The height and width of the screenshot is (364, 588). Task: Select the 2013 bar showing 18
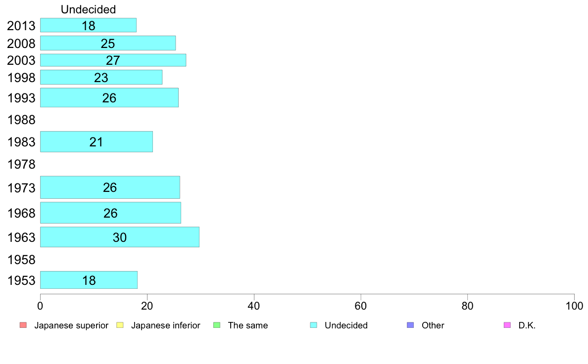[88, 25]
